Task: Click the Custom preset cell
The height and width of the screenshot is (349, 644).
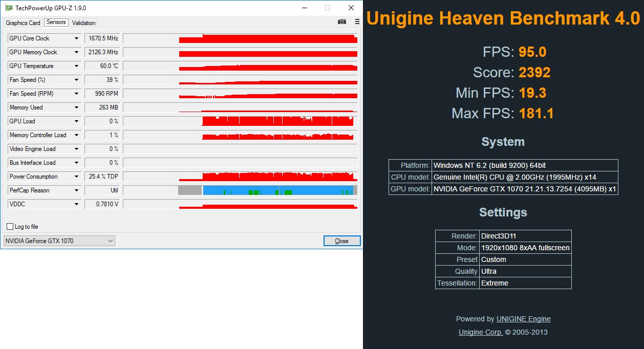Action: pos(525,259)
